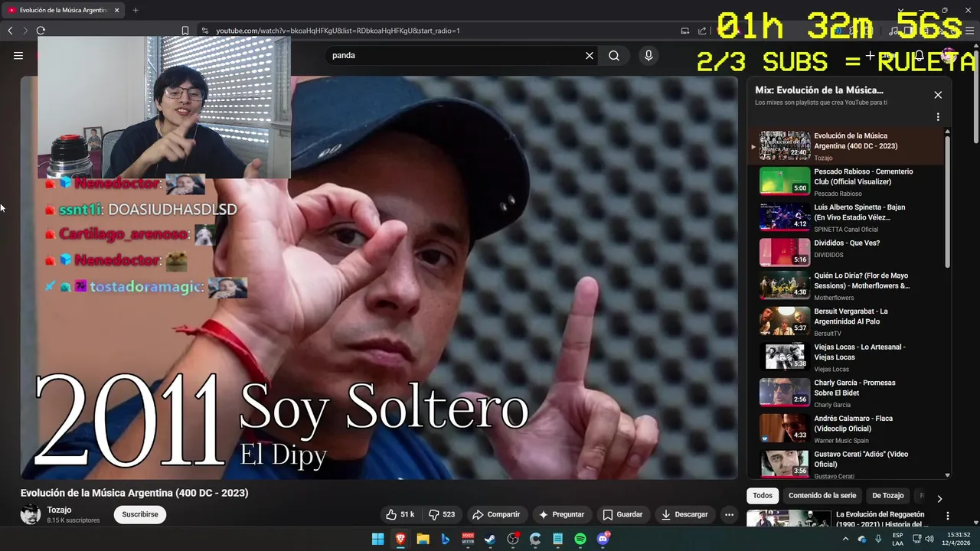This screenshot has width=980, height=551.
Task: Show more filter chips with right arrow
Action: pos(939,498)
